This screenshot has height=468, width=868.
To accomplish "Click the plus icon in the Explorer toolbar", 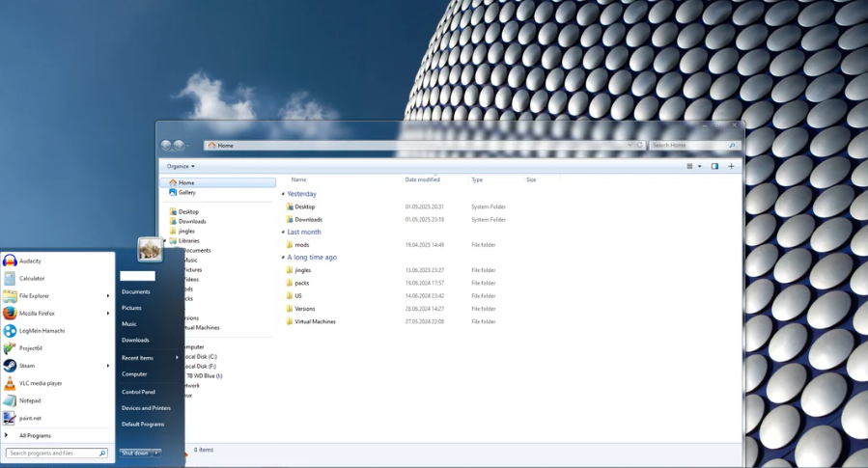I will tap(731, 166).
